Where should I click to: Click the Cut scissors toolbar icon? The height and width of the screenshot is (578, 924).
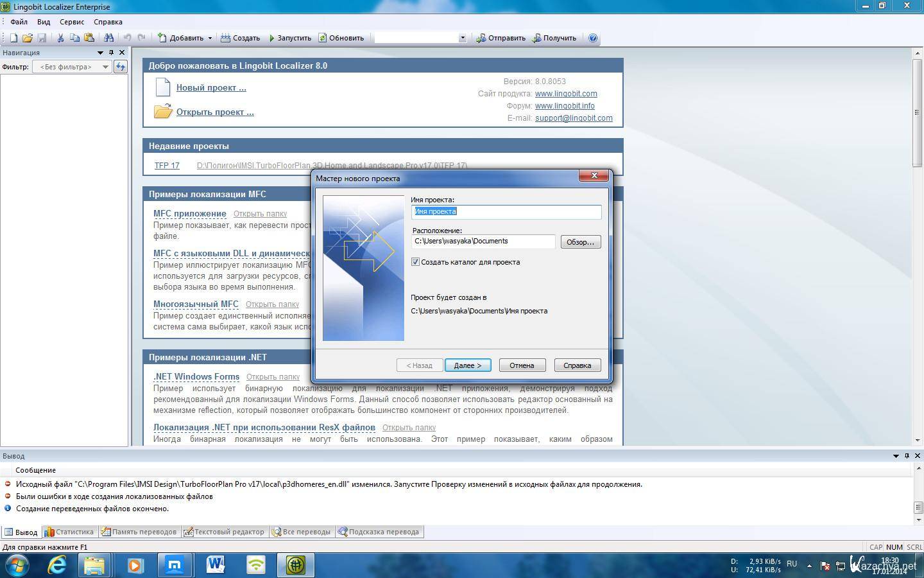click(x=61, y=38)
